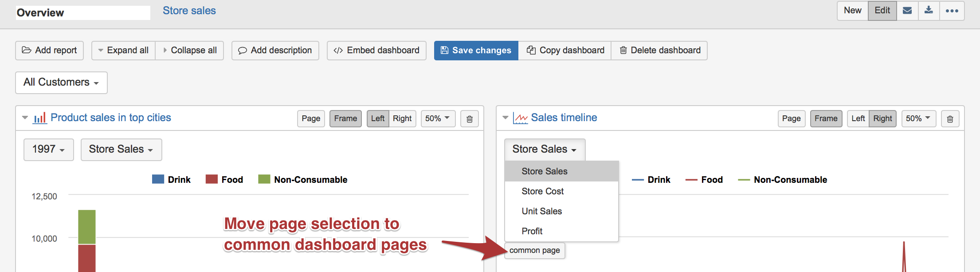Select Unit Sales from the measure list
The width and height of the screenshot is (980, 272).
pos(561,211)
